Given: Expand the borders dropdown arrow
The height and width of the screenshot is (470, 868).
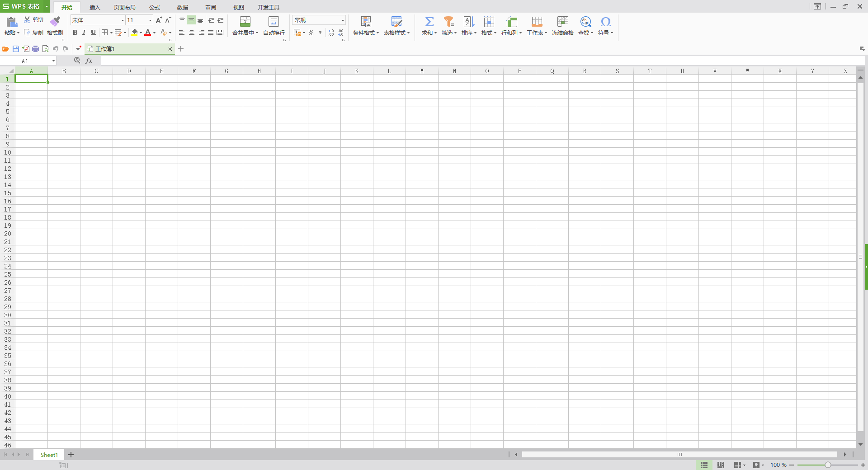Looking at the screenshot, I should 111,33.
